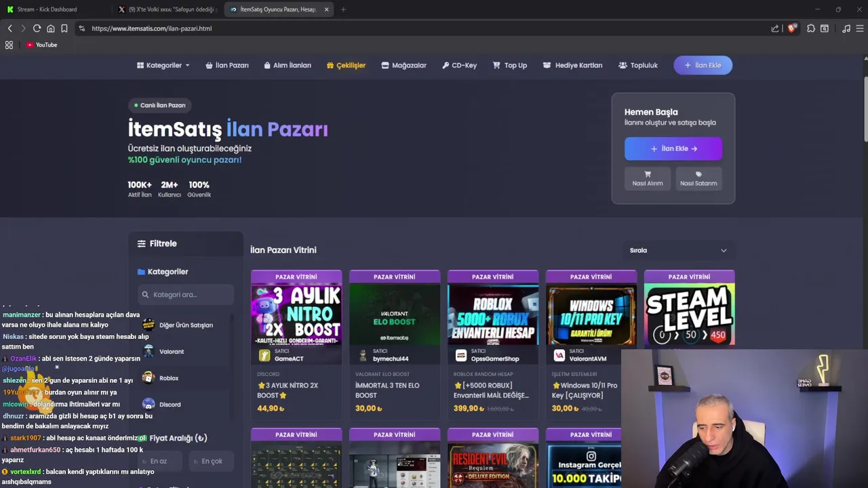This screenshot has width=868, height=488.
Task: Open the Sırala sort dropdown
Action: click(678, 250)
